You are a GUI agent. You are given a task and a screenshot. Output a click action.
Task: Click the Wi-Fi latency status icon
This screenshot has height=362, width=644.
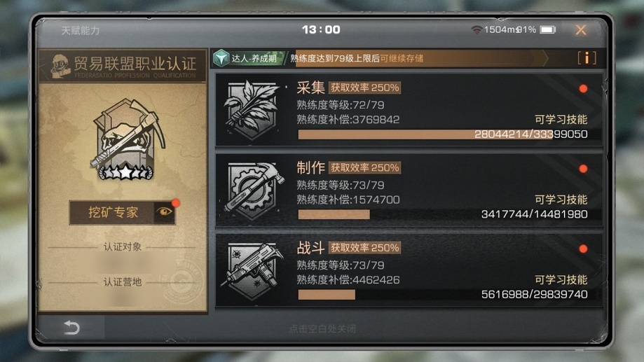[477, 30]
